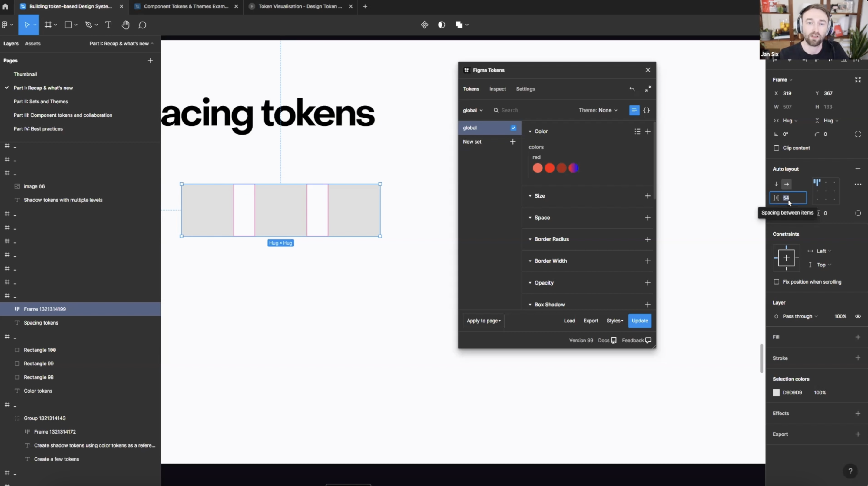Open the Docs link
868x486 pixels.
tap(607, 340)
